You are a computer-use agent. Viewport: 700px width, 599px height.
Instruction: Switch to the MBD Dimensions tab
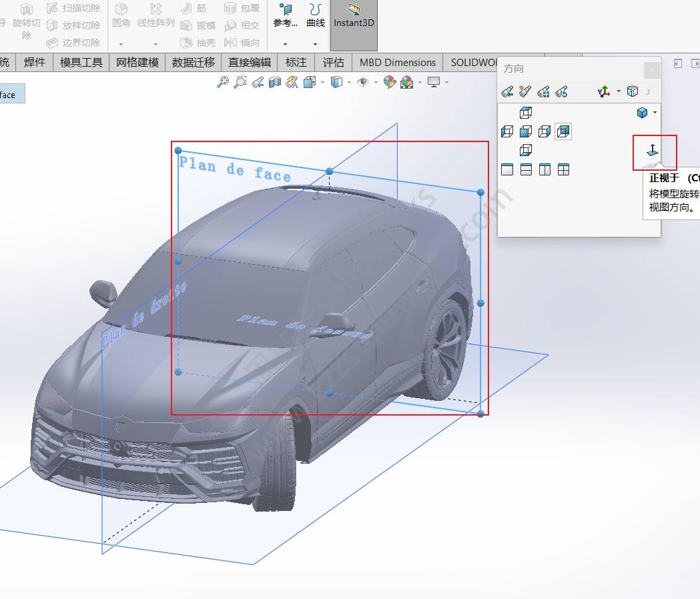398,63
